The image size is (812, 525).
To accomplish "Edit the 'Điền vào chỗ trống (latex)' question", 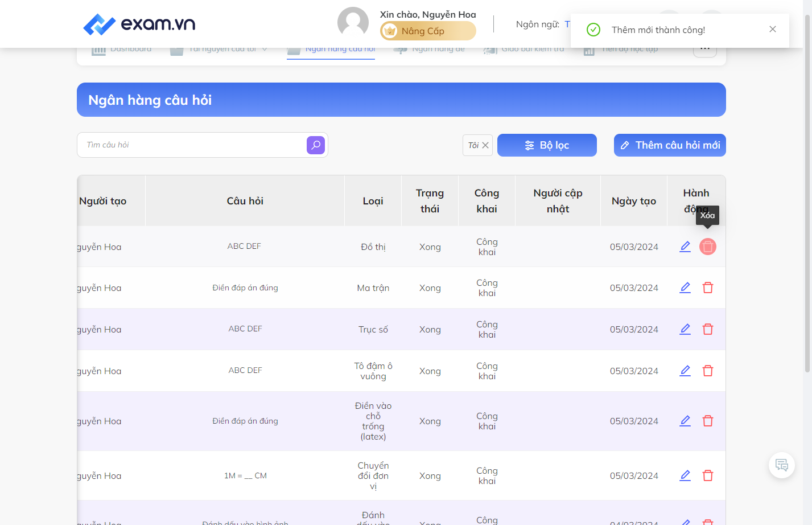I will point(685,421).
